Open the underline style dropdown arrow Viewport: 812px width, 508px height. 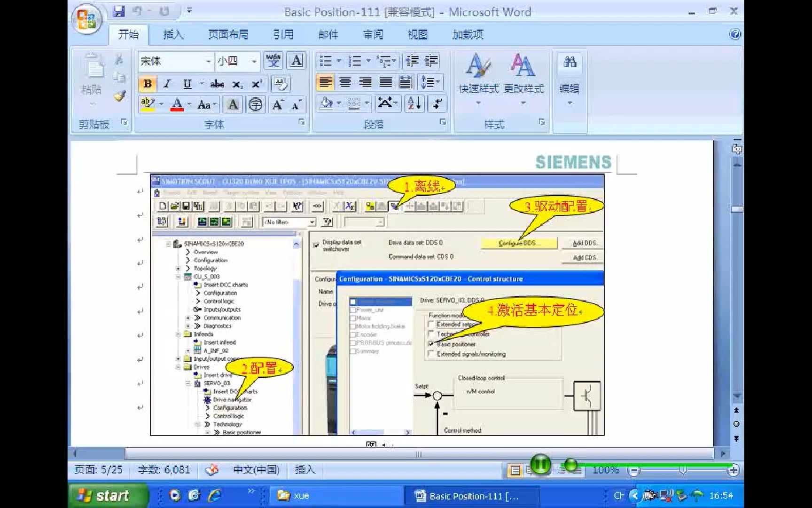tap(201, 84)
